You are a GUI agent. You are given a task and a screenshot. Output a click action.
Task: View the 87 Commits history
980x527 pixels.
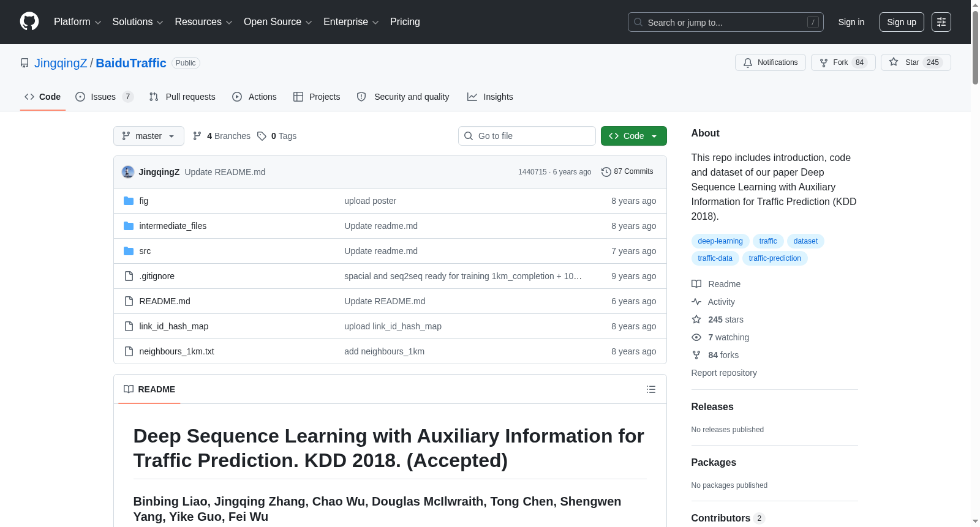(x=627, y=172)
